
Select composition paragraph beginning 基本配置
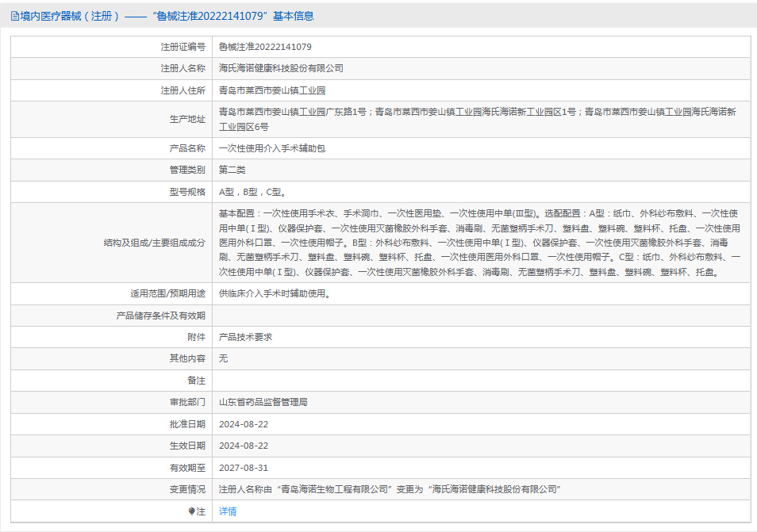[x=479, y=243]
